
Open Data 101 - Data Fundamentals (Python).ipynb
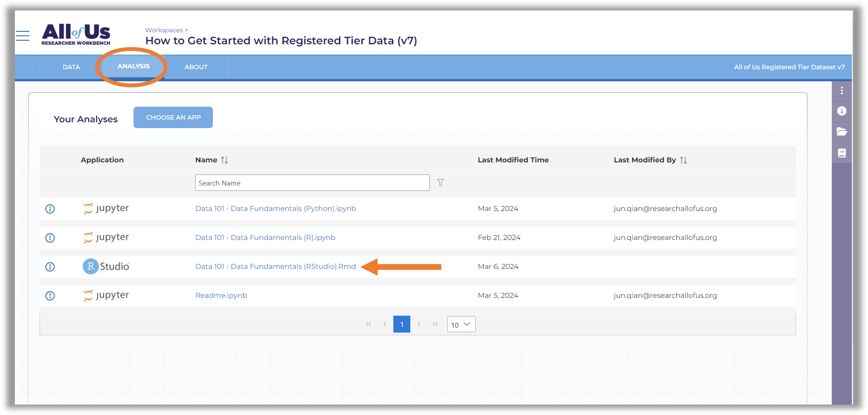click(276, 208)
